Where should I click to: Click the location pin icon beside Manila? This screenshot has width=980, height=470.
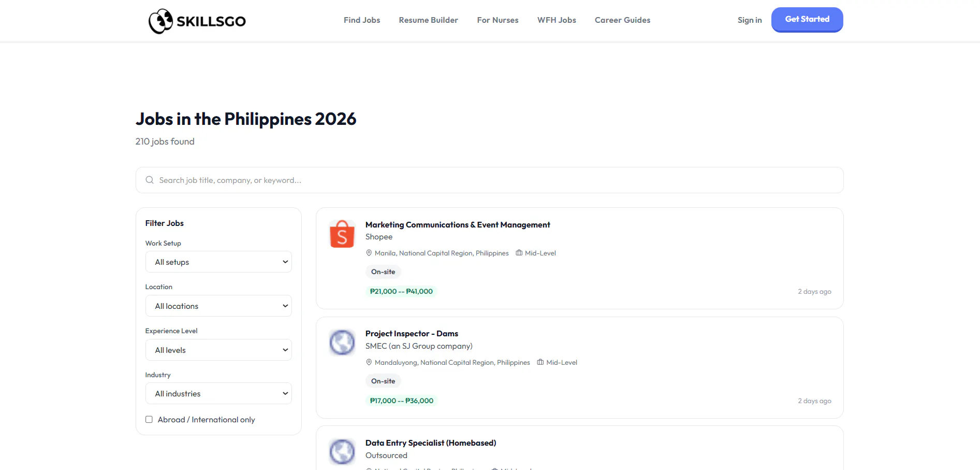coord(369,253)
